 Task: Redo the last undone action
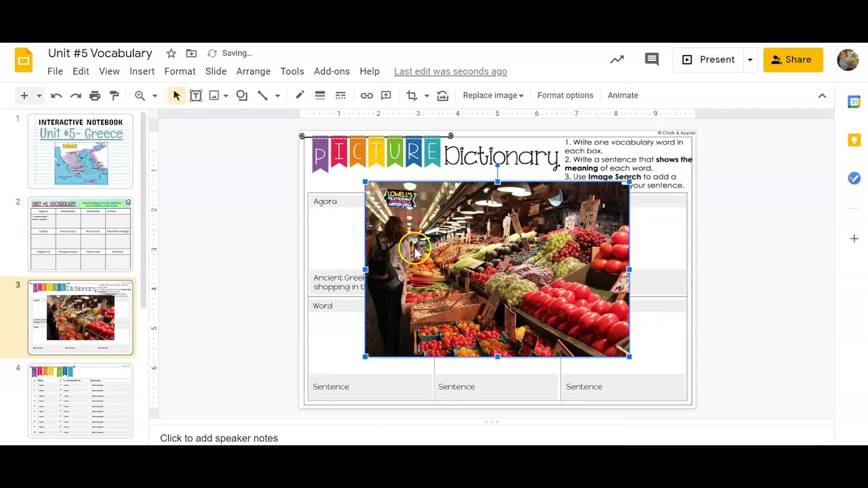76,96
